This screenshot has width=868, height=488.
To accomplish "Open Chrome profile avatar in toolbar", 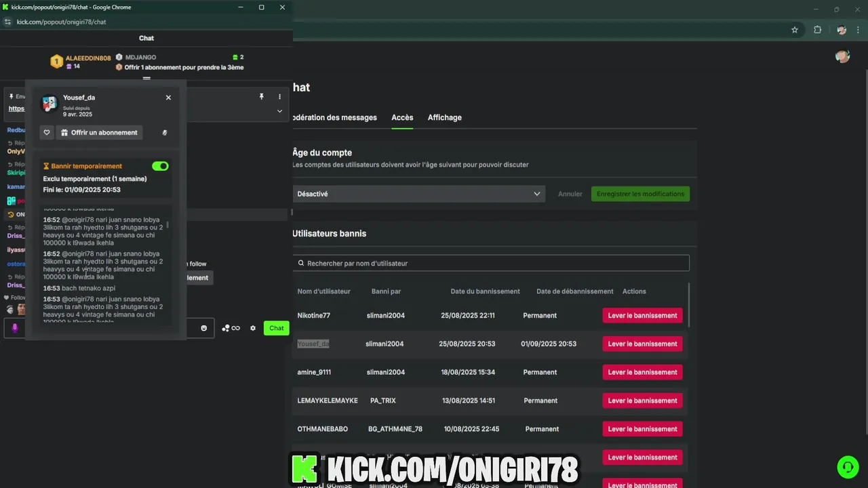I will coord(842,30).
